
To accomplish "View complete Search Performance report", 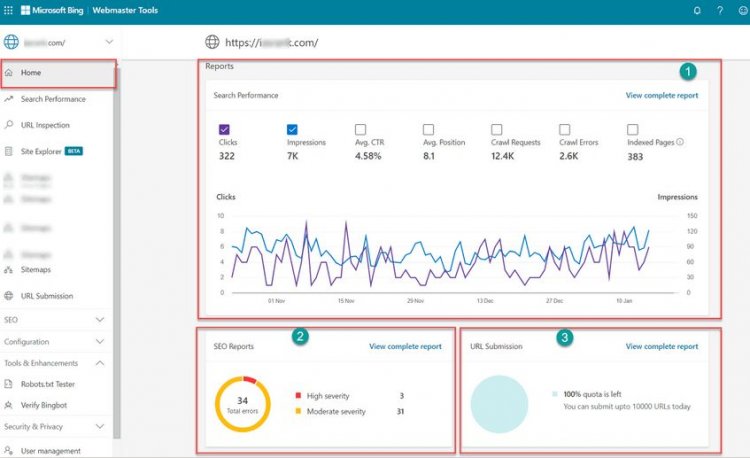I will pos(662,95).
